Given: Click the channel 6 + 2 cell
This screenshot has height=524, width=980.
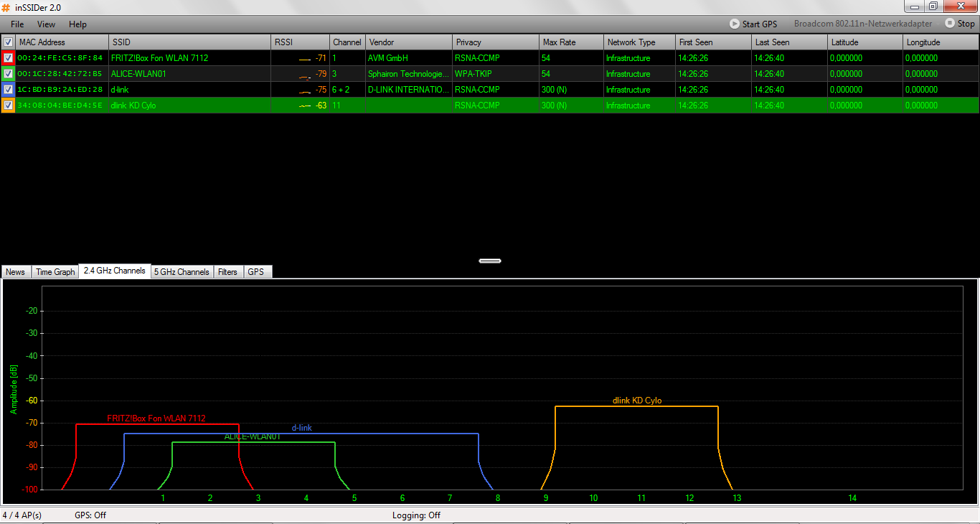Looking at the screenshot, I should (x=347, y=90).
